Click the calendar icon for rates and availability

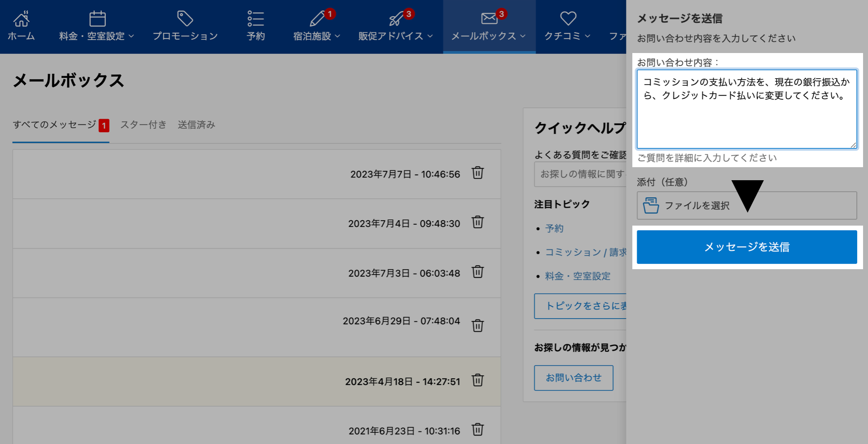coord(97,19)
